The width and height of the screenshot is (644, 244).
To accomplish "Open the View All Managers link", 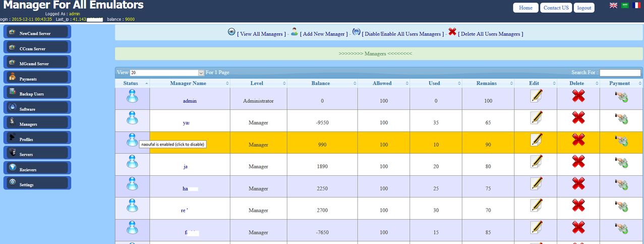I will click(x=260, y=34).
